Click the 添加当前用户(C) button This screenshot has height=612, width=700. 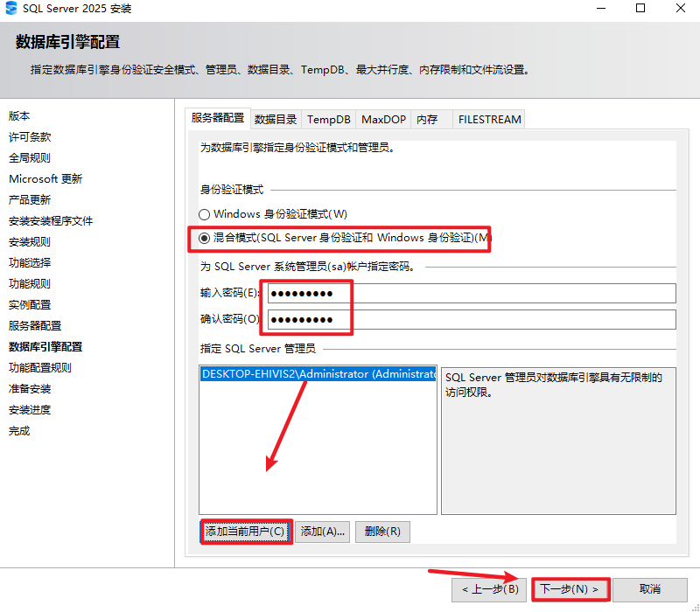pos(246,531)
